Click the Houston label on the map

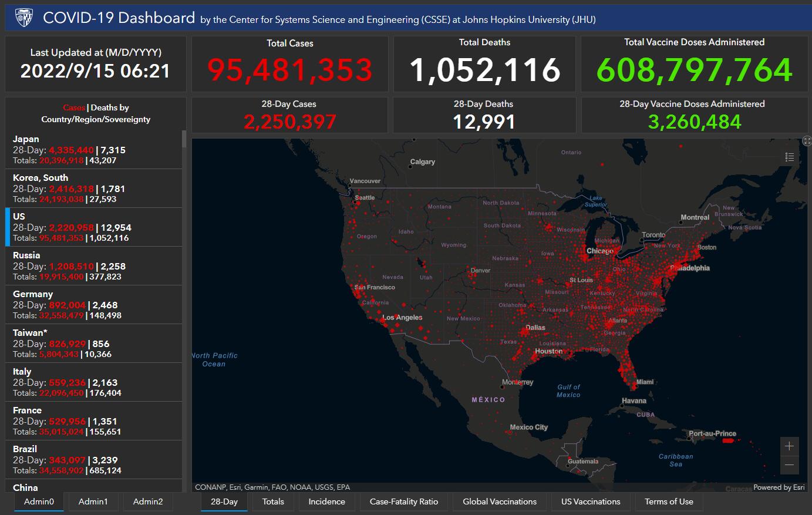pos(549,351)
